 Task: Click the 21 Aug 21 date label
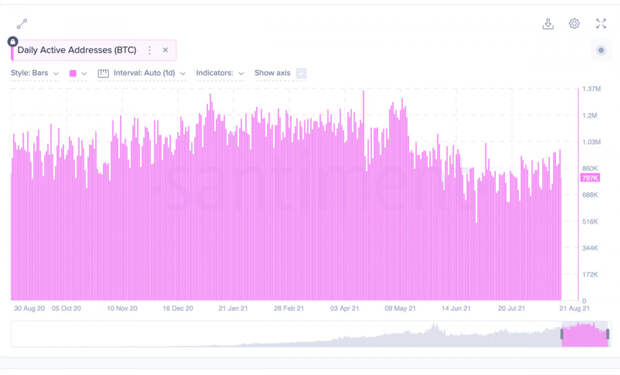[x=575, y=308]
